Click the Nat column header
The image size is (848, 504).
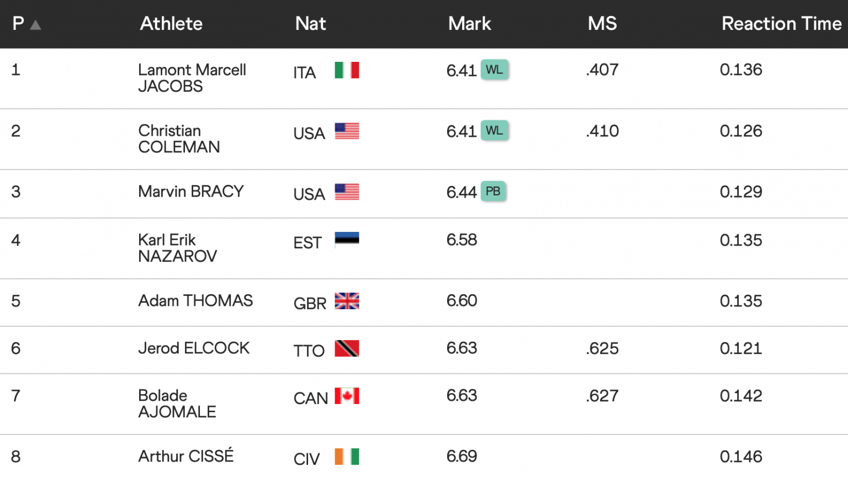[310, 24]
